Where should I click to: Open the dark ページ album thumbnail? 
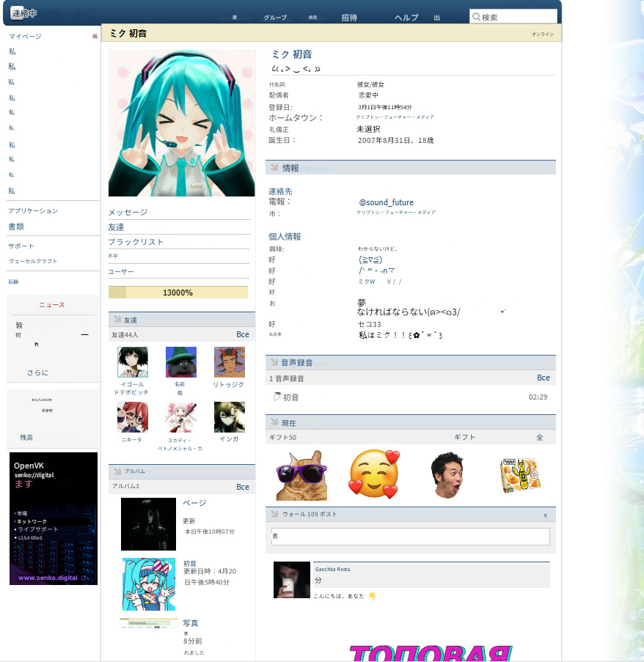coord(148,524)
